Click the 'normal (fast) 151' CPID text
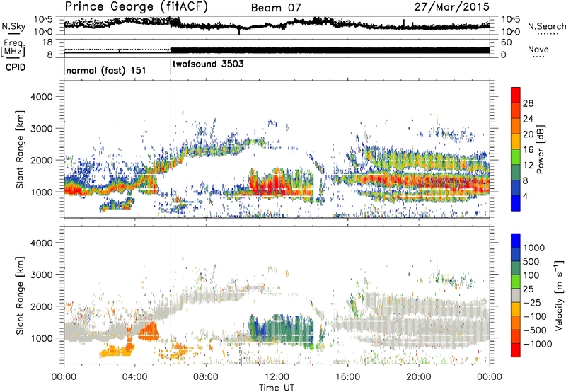This screenshot has width=566, height=392. [x=106, y=70]
